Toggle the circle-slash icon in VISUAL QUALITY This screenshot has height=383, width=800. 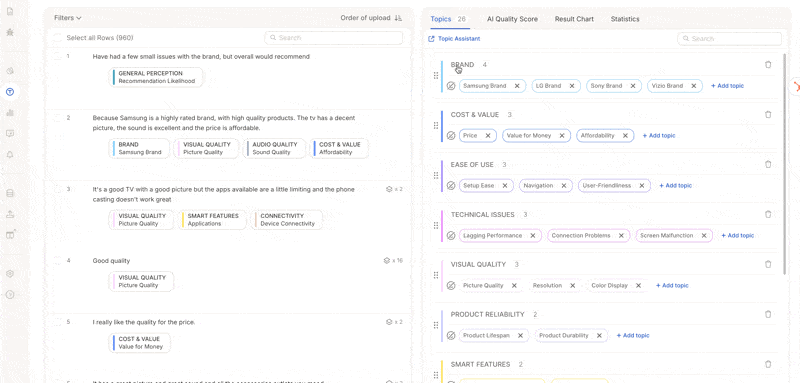pos(451,286)
